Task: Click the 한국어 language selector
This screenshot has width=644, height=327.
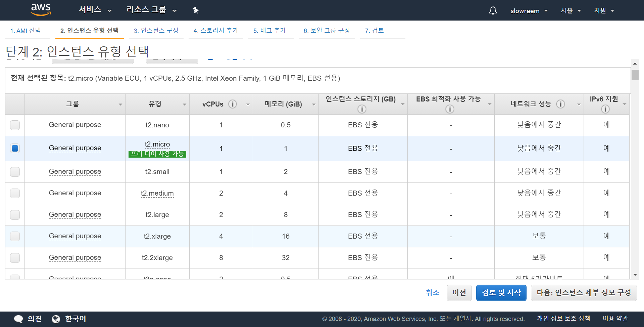Action: click(x=75, y=319)
